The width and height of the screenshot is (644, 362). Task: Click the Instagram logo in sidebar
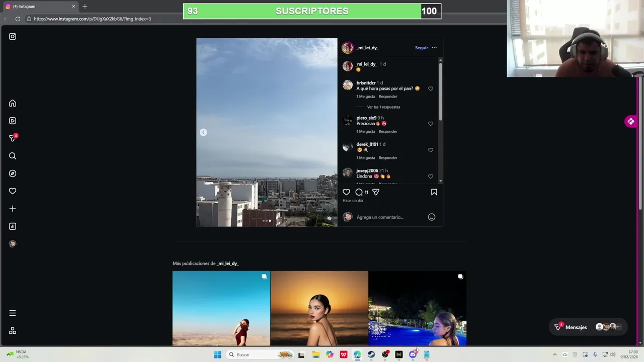point(13,36)
